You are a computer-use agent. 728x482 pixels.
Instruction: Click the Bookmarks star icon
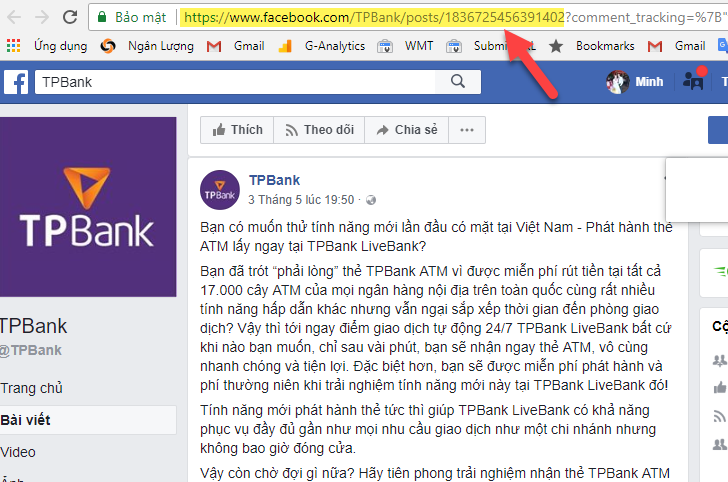[x=556, y=46]
